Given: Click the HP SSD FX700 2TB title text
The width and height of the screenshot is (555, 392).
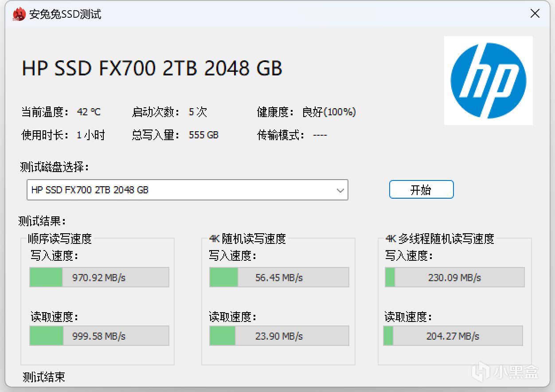Looking at the screenshot, I should tap(152, 69).
